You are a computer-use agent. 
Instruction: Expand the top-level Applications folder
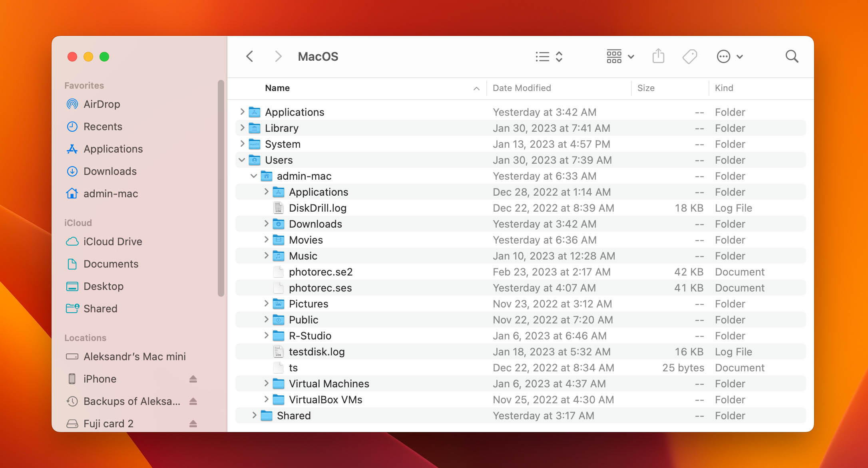point(242,112)
